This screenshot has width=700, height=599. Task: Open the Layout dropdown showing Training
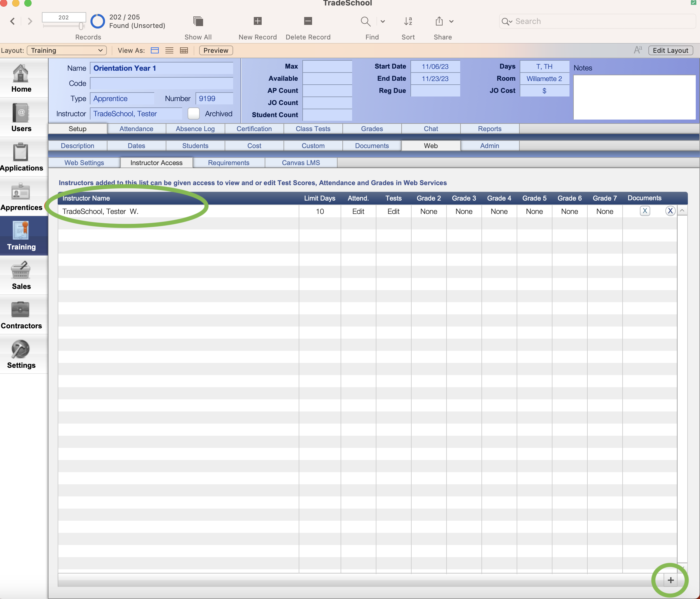tap(66, 50)
